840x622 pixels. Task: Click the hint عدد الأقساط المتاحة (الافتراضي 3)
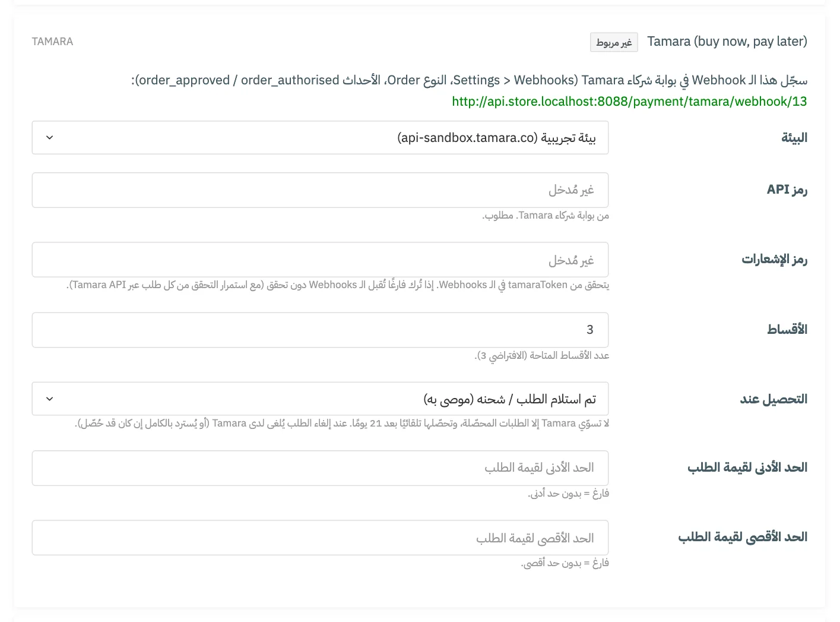pos(542,355)
